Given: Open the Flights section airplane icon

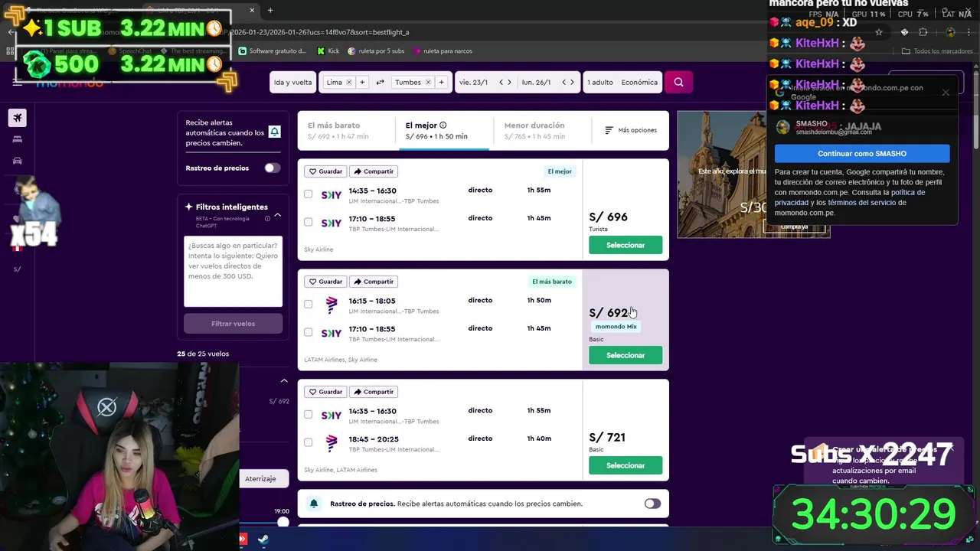Looking at the screenshot, I should point(18,117).
